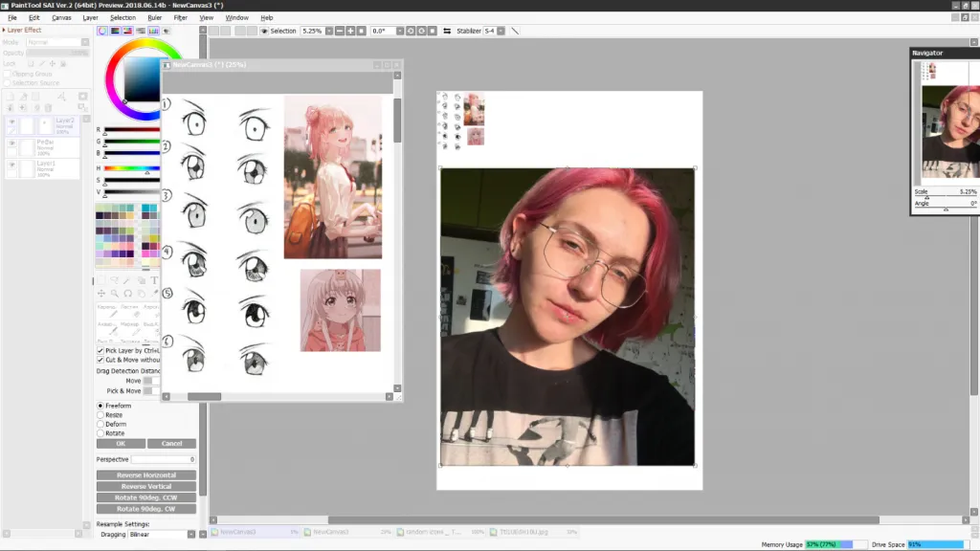Click the H hue slider bar
The width and height of the screenshot is (980, 551).
coord(131,168)
